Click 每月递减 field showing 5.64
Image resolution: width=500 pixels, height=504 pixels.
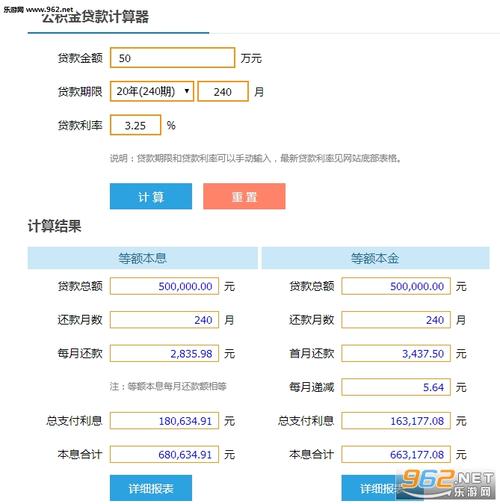[x=396, y=387]
